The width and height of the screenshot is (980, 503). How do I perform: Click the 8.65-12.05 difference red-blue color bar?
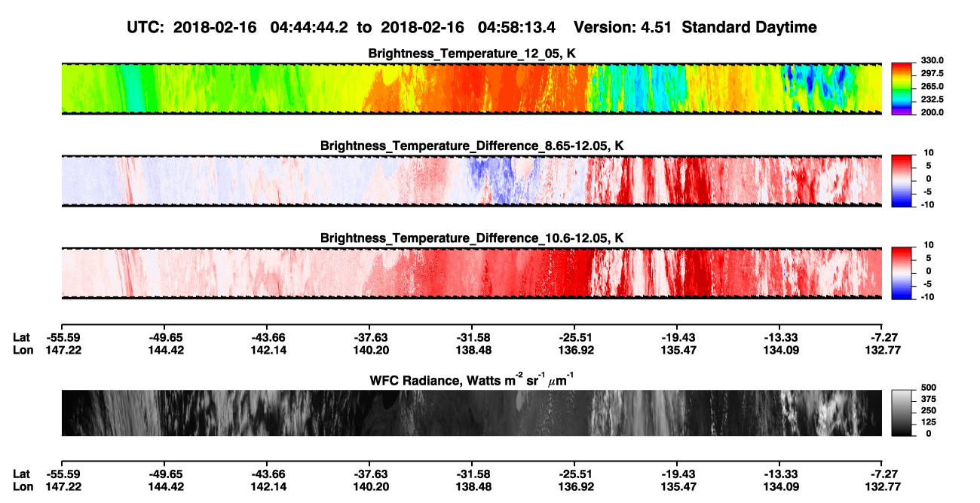coord(901,181)
